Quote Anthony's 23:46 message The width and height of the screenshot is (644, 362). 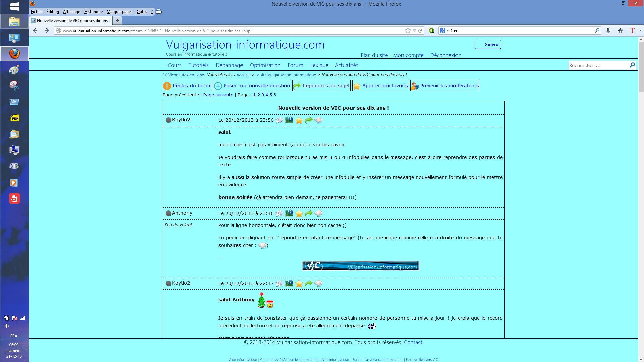pyautogui.click(x=318, y=213)
